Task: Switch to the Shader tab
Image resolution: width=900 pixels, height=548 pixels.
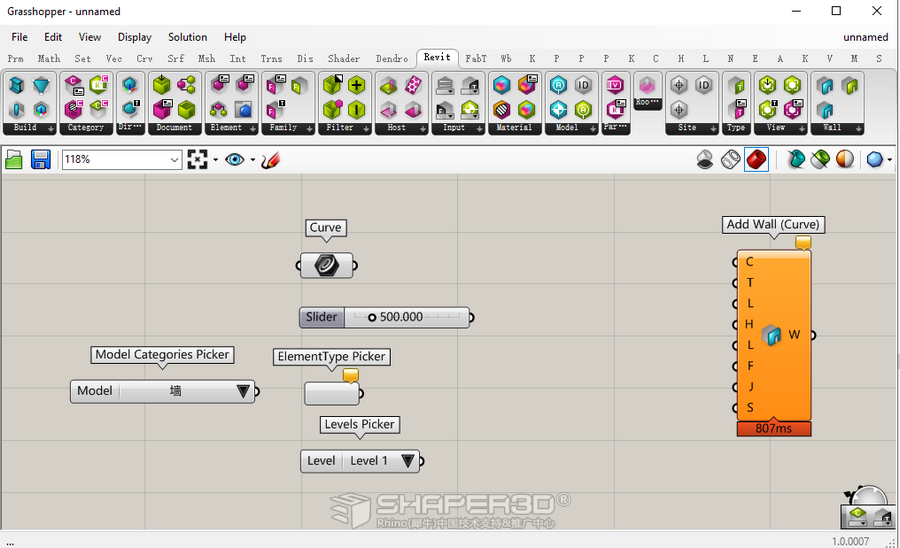Action: pyautogui.click(x=344, y=59)
